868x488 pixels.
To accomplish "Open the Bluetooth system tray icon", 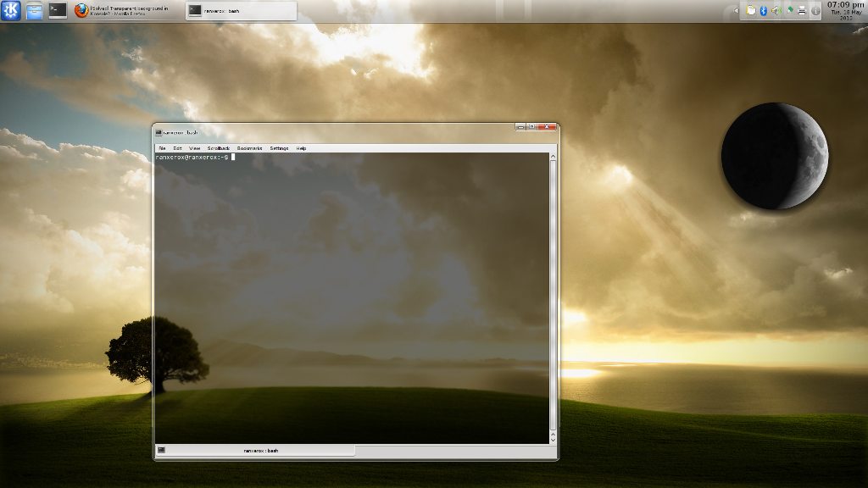I will (x=763, y=11).
